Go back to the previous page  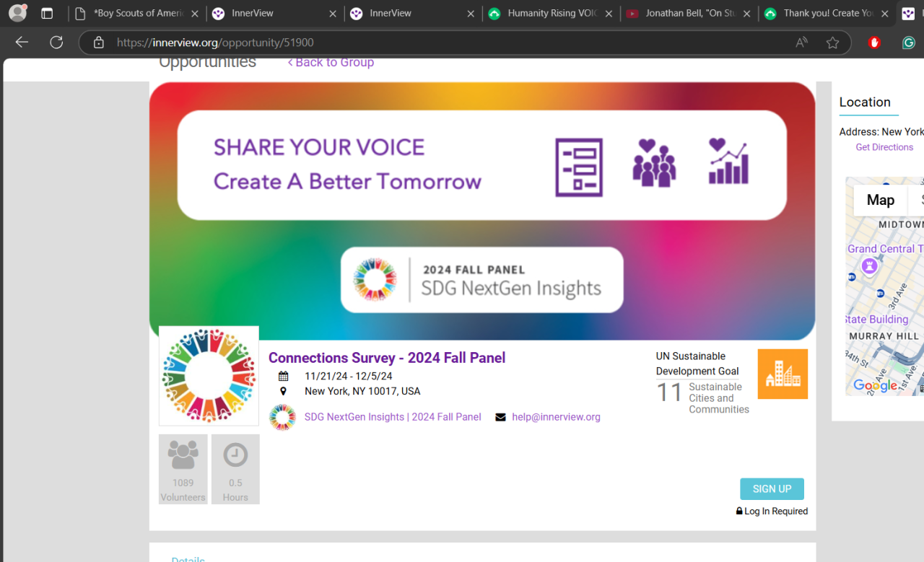tap(22, 43)
